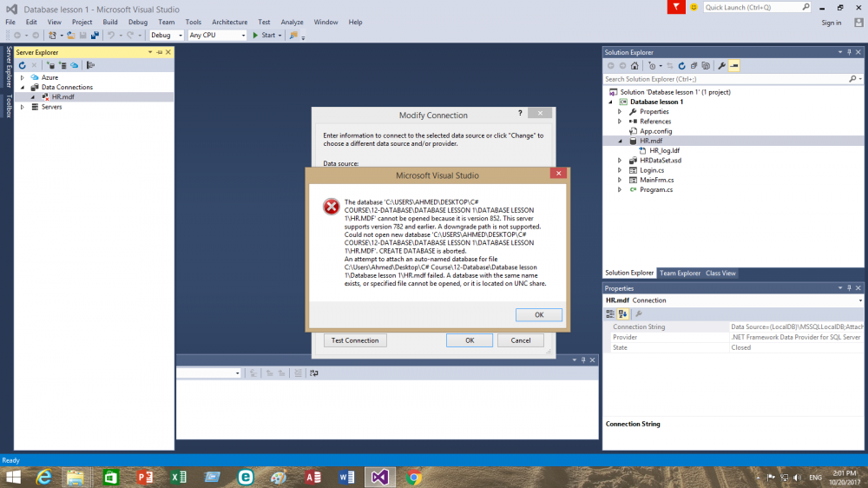Viewport: 868px width, 488px height.
Task: Click the Categorized view icon in Properties panel
Action: 610,314
